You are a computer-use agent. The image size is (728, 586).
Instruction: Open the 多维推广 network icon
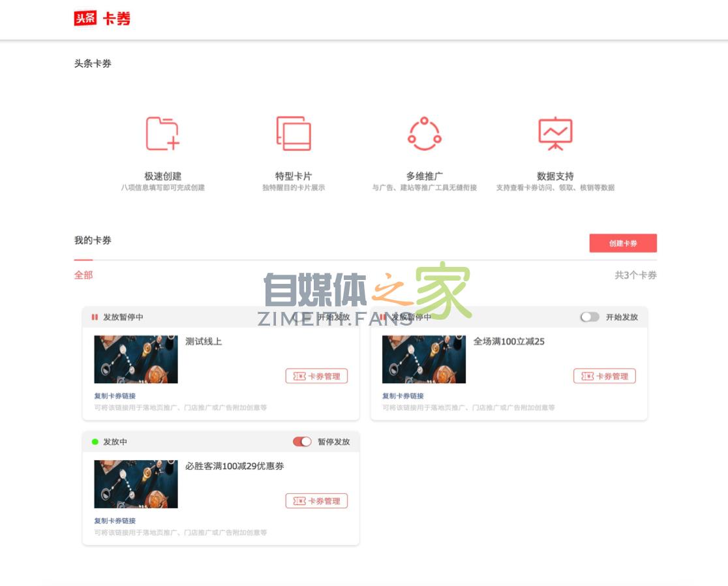click(425, 133)
